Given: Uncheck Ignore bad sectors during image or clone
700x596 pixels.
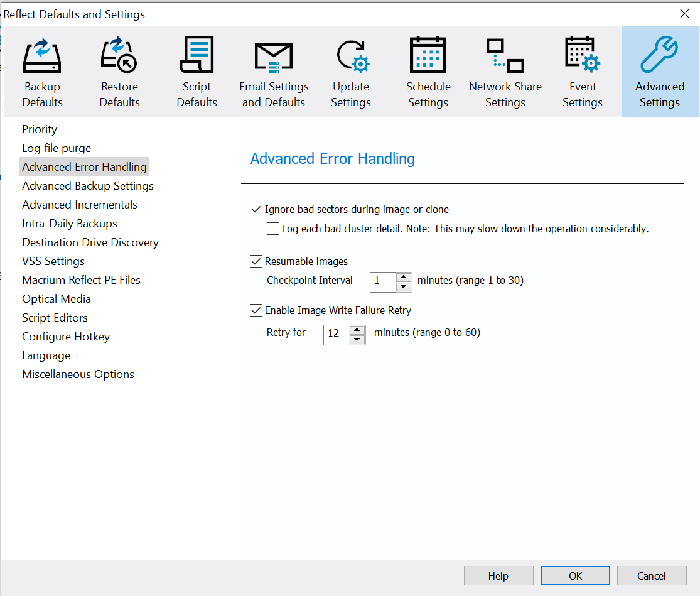Looking at the screenshot, I should click(x=256, y=209).
